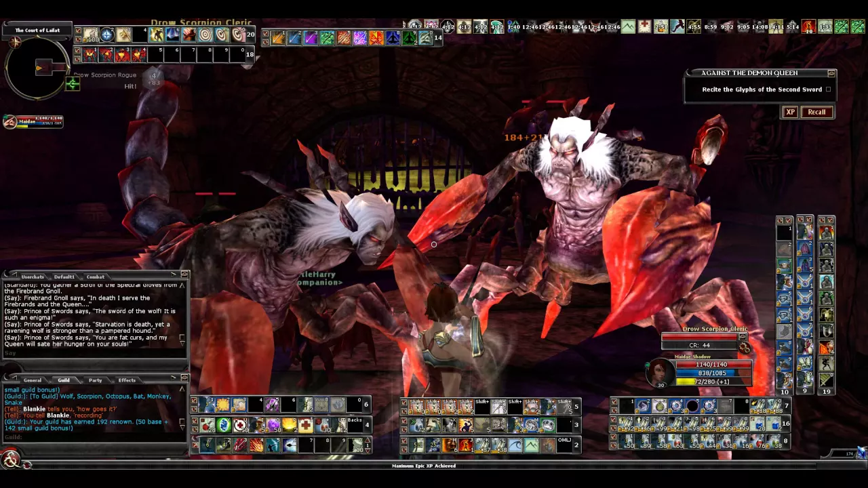868x488 pixels.
Task: Click the down arrow on bottom-left hotbar 2
Action: pyautogui.click(x=368, y=450)
